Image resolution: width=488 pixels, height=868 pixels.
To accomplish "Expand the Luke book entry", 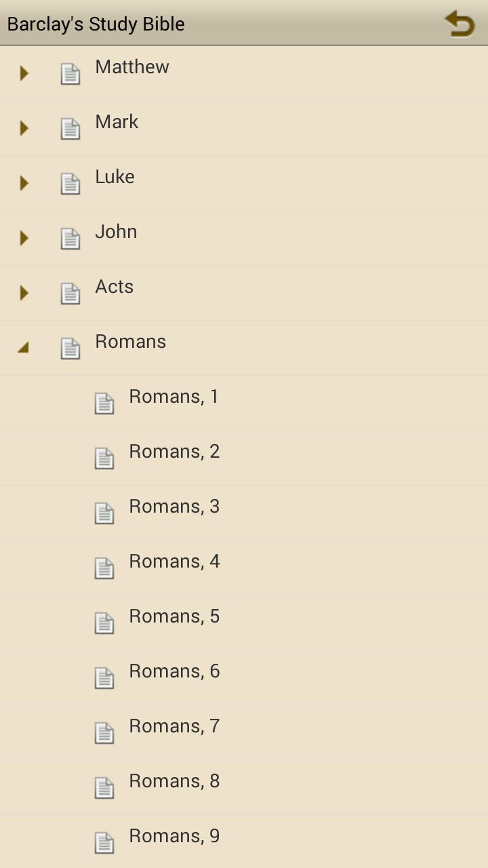I will pyautogui.click(x=24, y=182).
